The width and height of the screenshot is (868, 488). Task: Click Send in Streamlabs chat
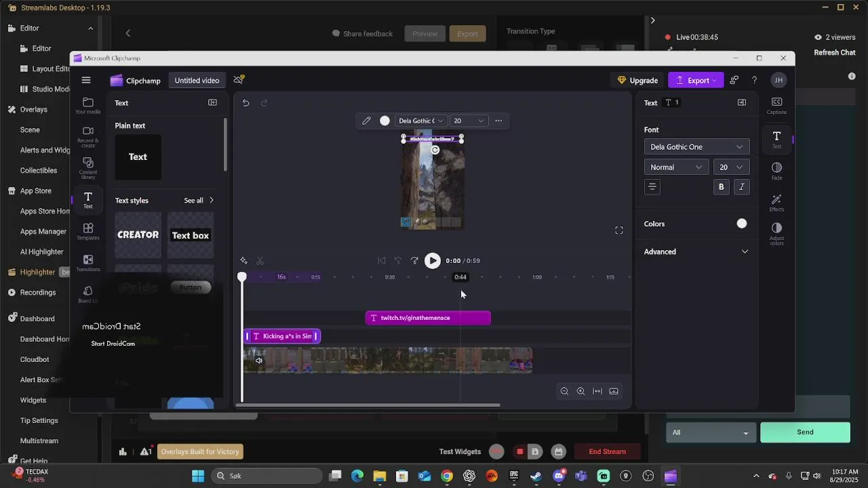coord(805,432)
